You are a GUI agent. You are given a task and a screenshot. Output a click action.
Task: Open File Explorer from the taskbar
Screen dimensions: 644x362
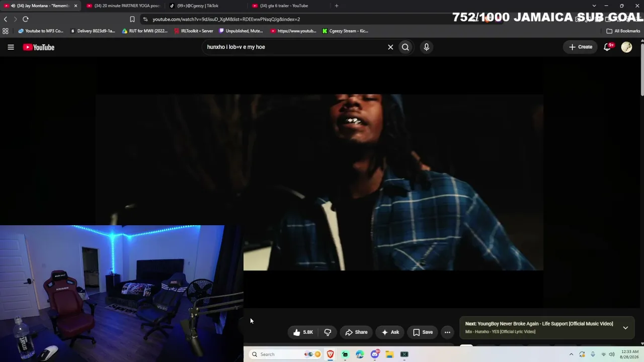[389, 354]
